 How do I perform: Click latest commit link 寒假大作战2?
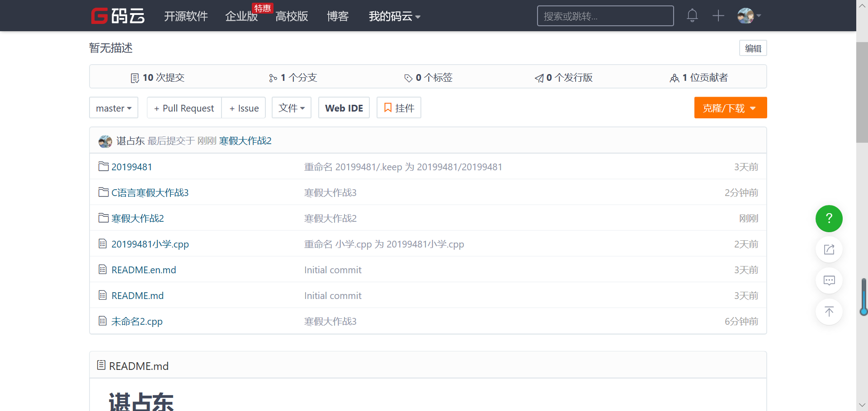245,141
